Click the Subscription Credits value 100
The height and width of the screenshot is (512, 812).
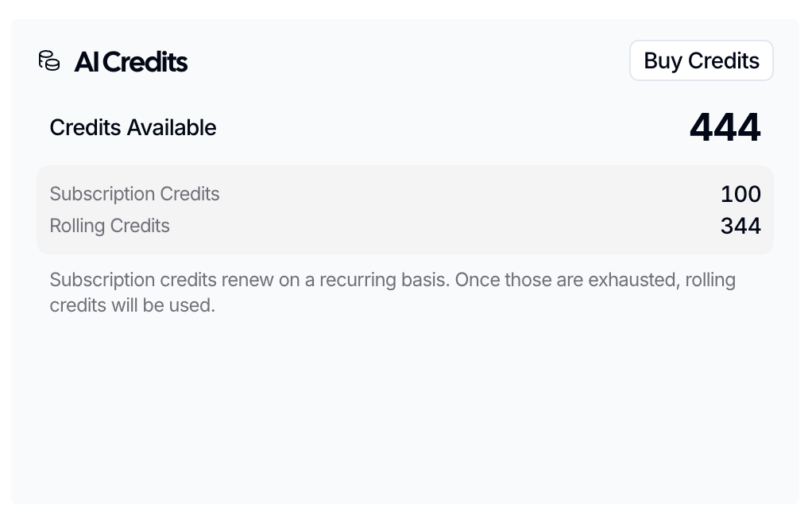740,194
